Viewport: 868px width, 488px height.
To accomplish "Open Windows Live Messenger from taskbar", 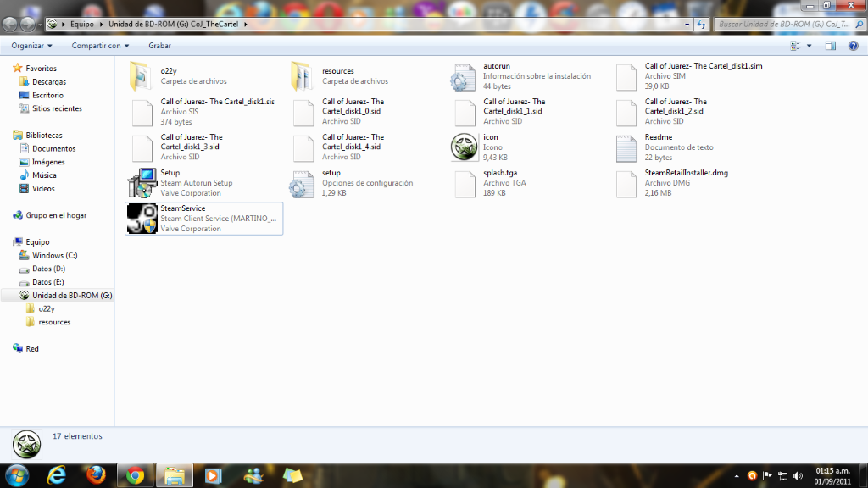I will 253,476.
